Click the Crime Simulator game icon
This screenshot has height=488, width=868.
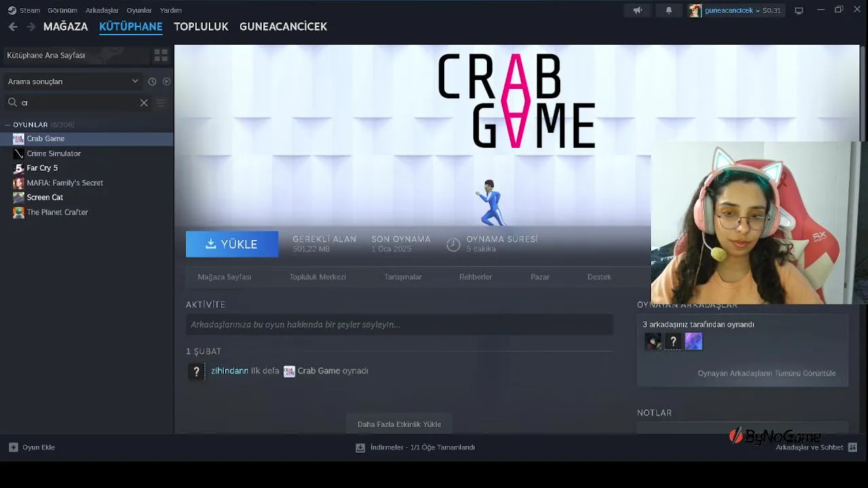coord(18,153)
